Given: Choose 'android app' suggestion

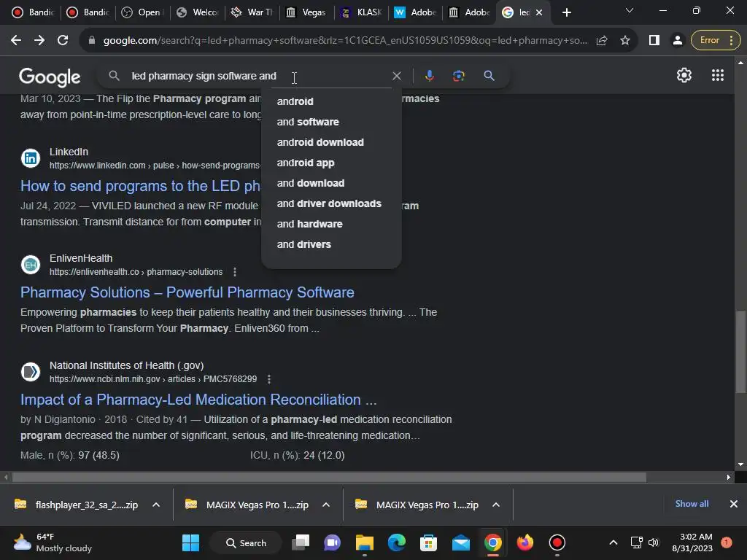Looking at the screenshot, I should pyautogui.click(x=331, y=163).
